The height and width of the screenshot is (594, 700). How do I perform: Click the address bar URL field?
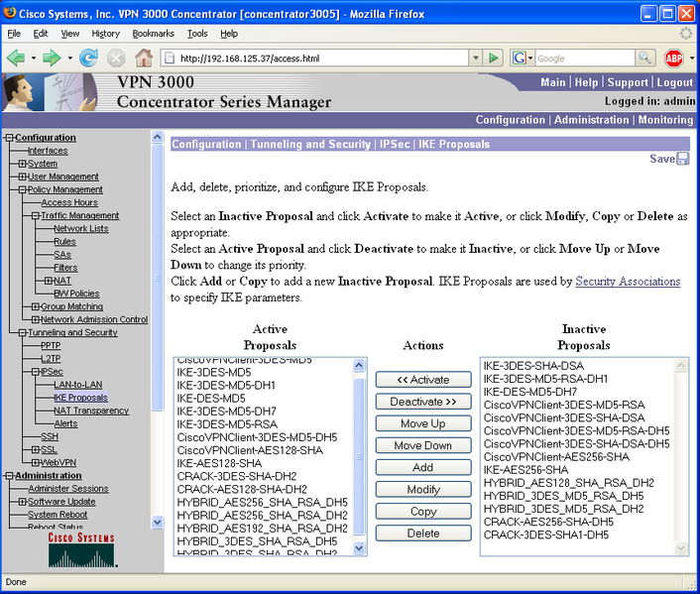tap(314, 59)
